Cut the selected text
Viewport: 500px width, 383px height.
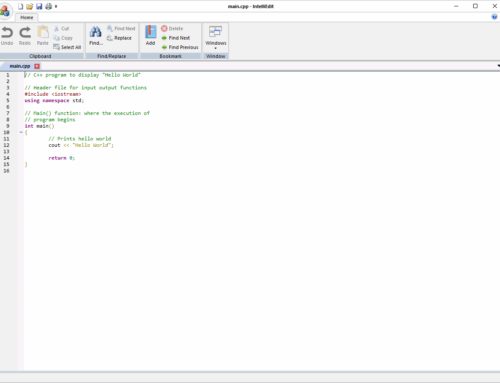click(x=62, y=29)
